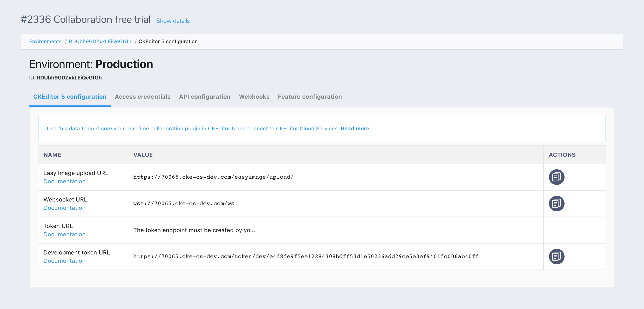Open Documentation for Websocket URL
This screenshot has width=644, height=309.
[x=64, y=208]
